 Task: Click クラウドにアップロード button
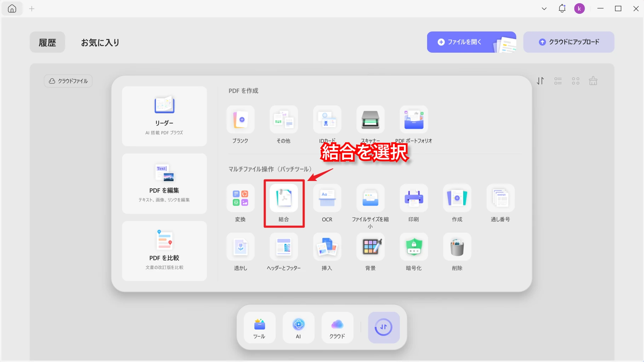tap(569, 42)
